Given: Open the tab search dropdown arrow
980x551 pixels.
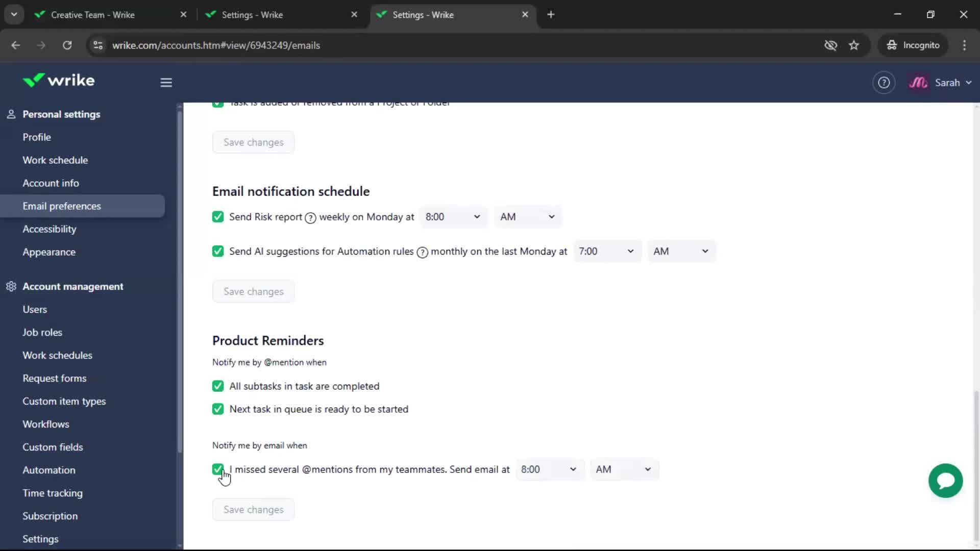Looking at the screenshot, I should 14,15.
